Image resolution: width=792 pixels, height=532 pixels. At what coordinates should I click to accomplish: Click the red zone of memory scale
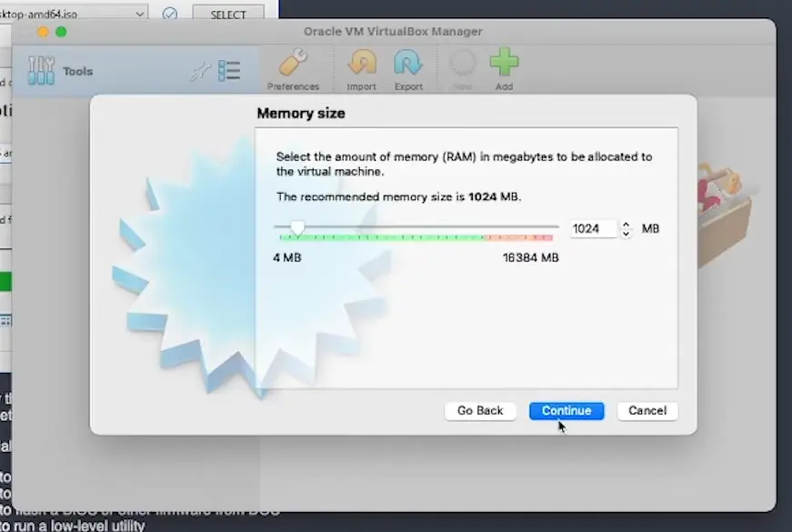click(x=518, y=237)
